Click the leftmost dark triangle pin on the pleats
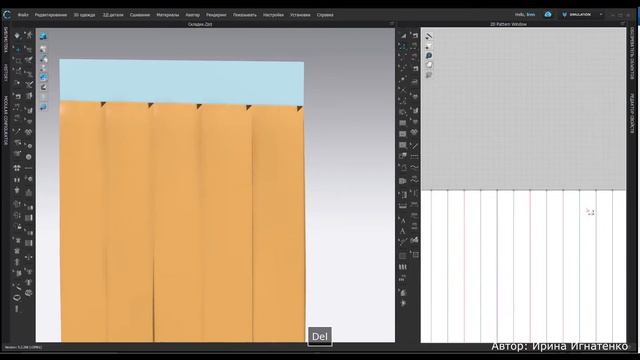The height and width of the screenshot is (360, 640). pyautogui.click(x=103, y=104)
